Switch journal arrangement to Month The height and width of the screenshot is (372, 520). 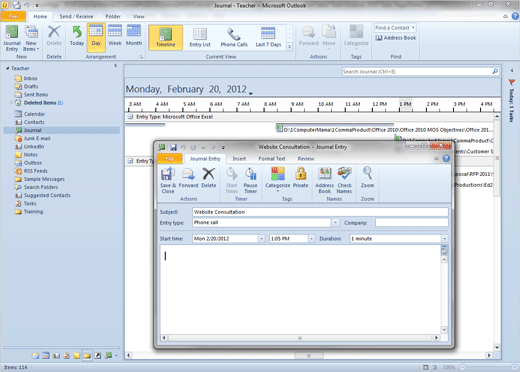point(134,36)
